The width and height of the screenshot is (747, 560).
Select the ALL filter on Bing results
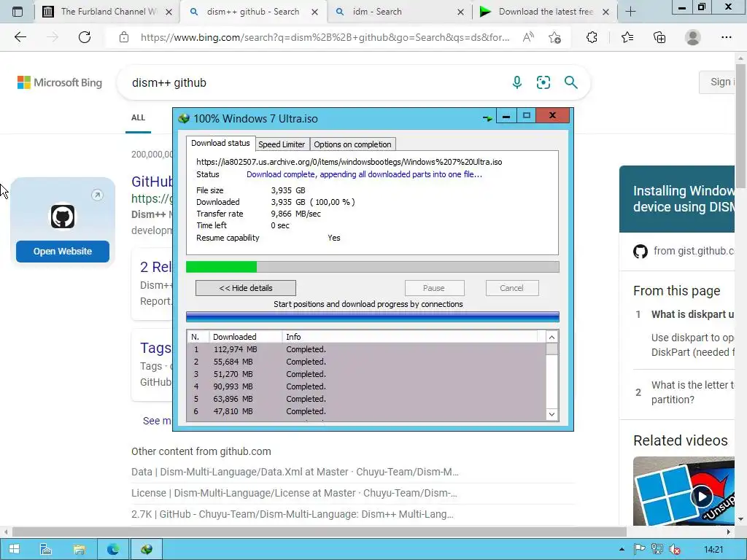tap(138, 117)
